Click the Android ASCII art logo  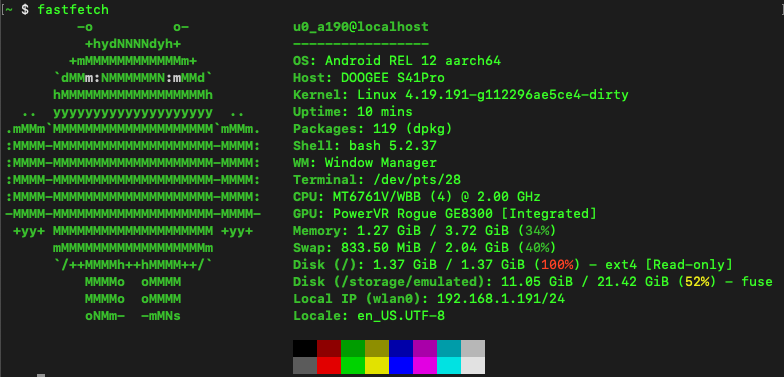pyautogui.click(x=133, y=172)
